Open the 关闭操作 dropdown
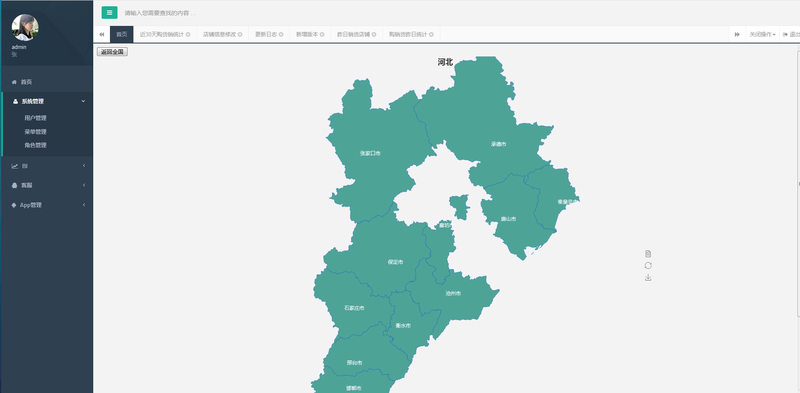The image size is (800, 393). pyautogui.click(x=762, y=35)
